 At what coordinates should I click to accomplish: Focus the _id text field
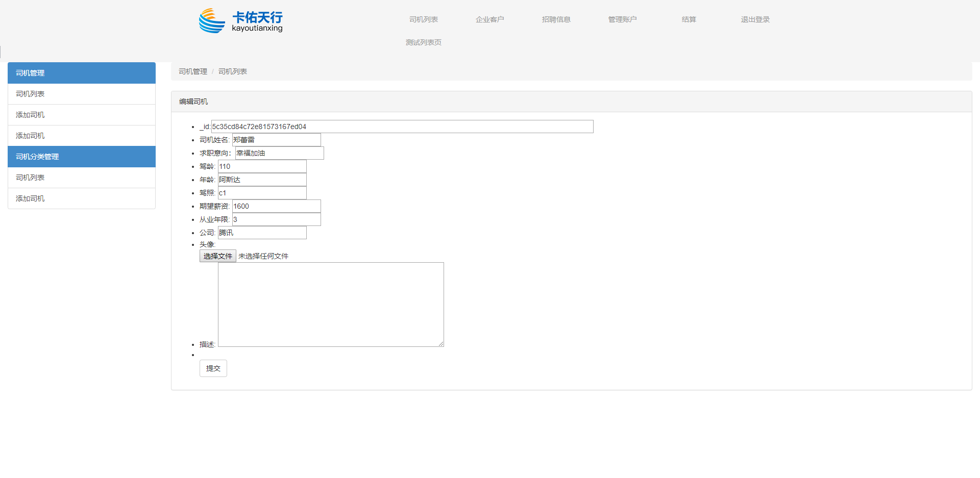click(402, 127)
